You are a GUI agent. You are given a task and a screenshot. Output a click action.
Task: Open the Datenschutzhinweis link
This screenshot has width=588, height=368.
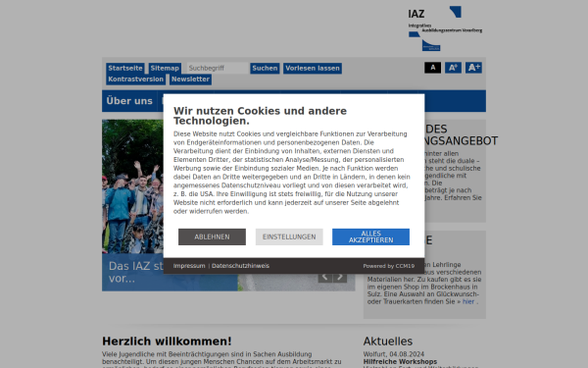240,266
